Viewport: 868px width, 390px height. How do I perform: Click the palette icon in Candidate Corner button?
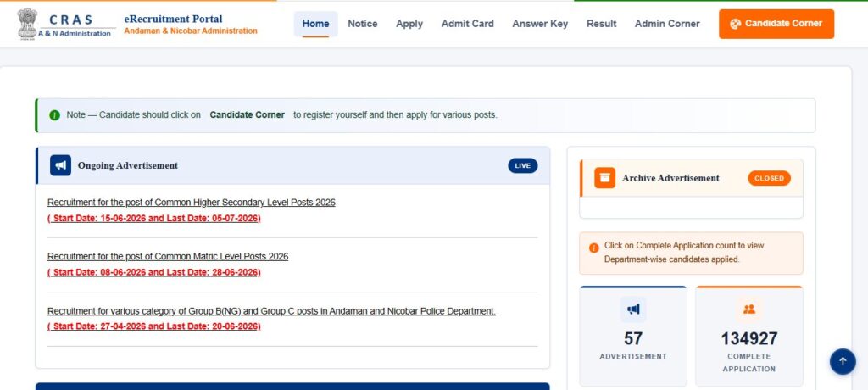coord(735,24)
